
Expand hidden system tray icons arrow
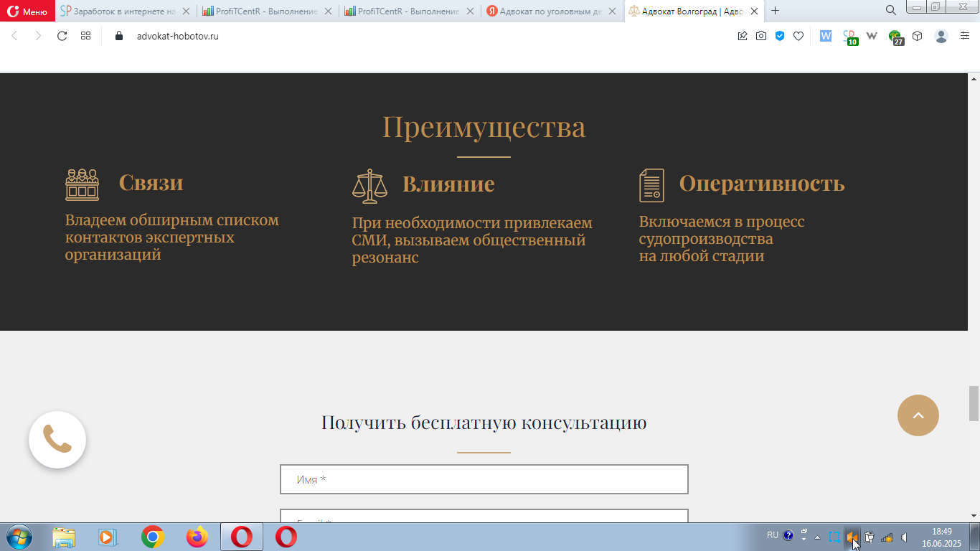click(817, 537)
